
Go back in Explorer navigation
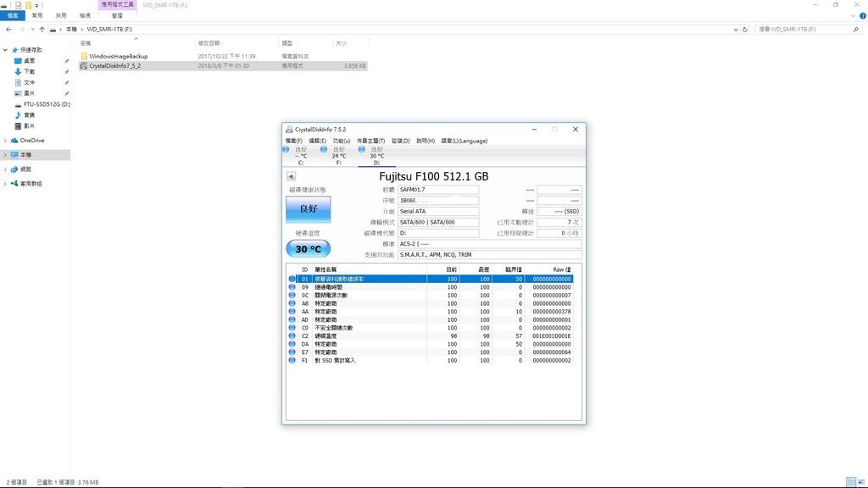pyautogui.click(x=8, y=30)
